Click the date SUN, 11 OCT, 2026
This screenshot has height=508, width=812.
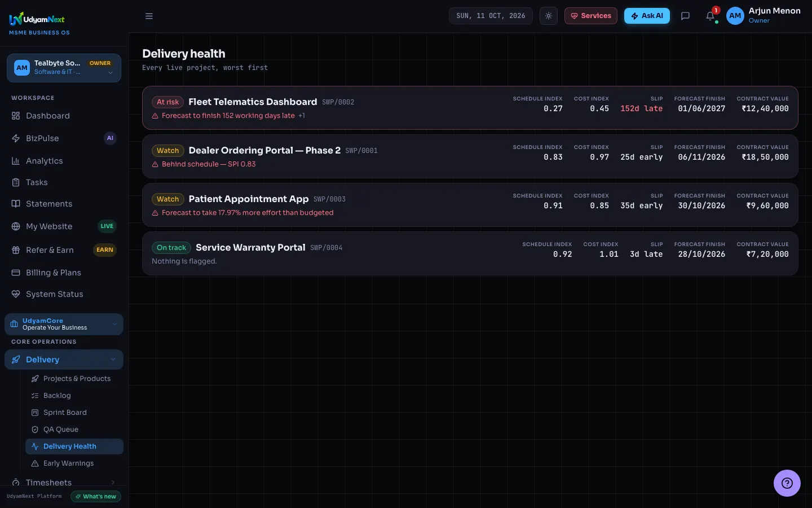[491, 16]
